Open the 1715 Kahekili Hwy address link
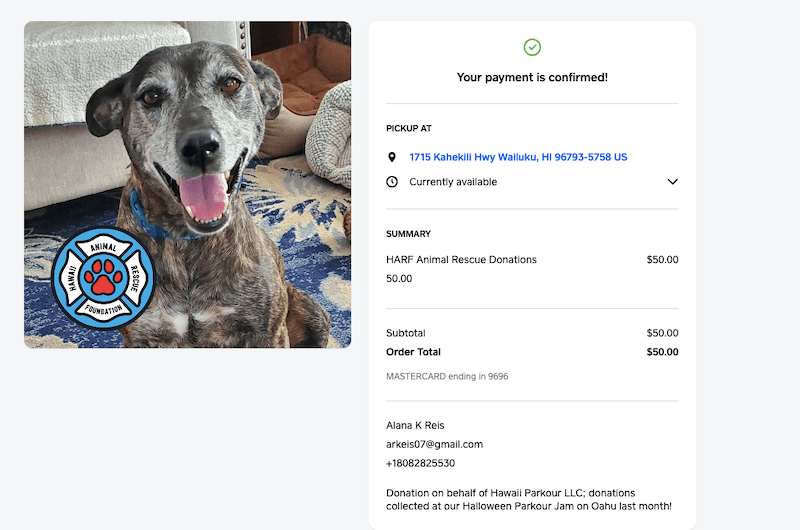 518,157
